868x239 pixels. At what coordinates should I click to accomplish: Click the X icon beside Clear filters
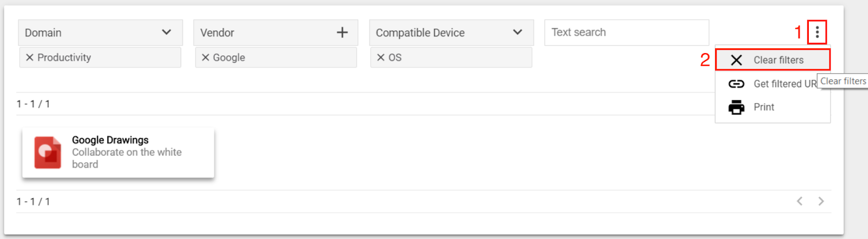[736, 60]
